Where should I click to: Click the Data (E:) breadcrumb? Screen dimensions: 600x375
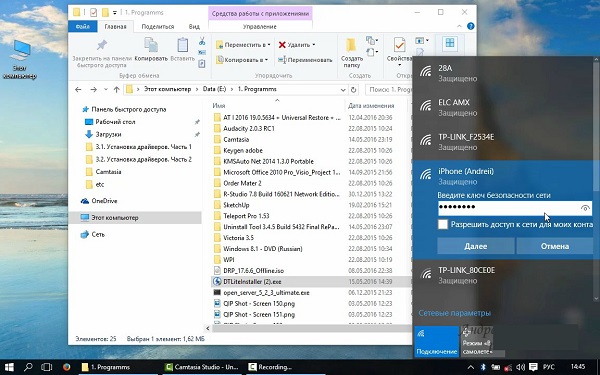pyautogui.click(x=214, y=89)
